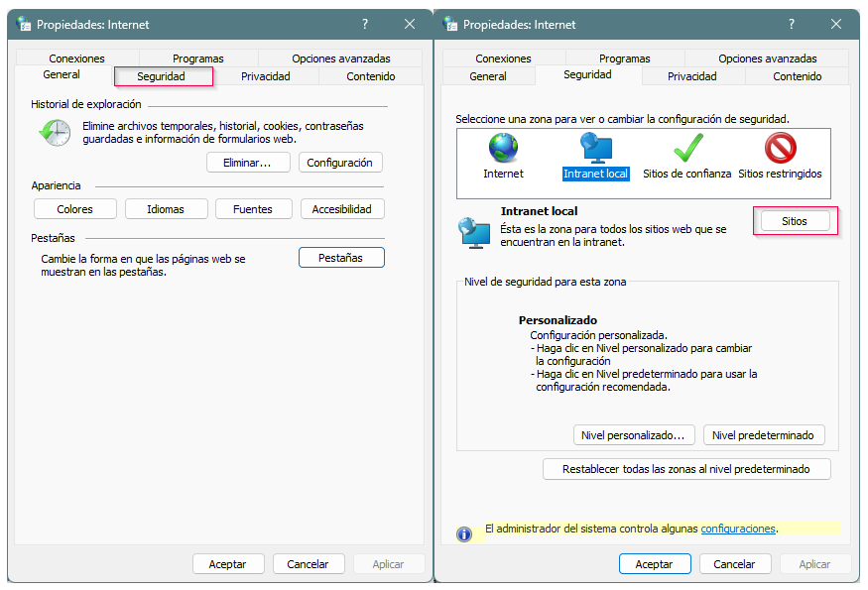868x590 pixels.
Task: Click the Pestañas button under Pestañas section
Action: pos(341,257)
